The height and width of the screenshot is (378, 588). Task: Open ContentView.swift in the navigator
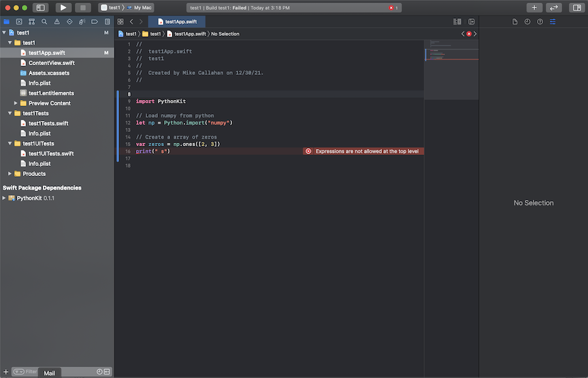[x=51, y=63]
